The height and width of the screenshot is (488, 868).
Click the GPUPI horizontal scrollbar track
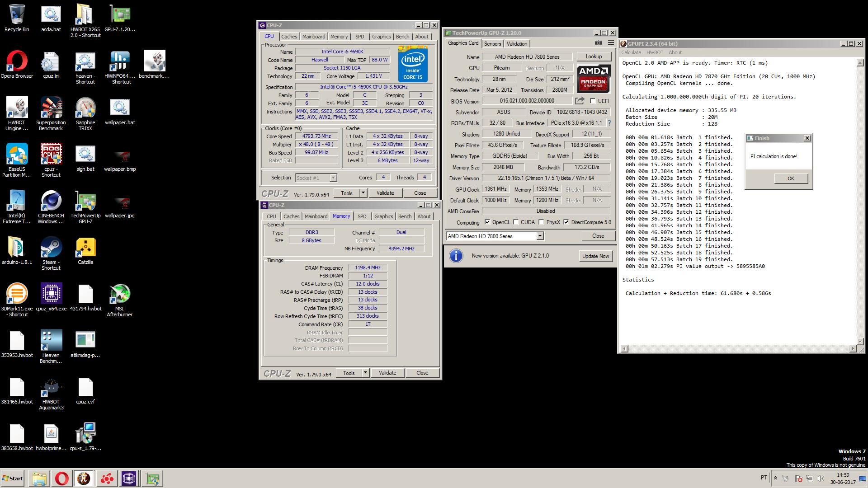tap(738, 348)
